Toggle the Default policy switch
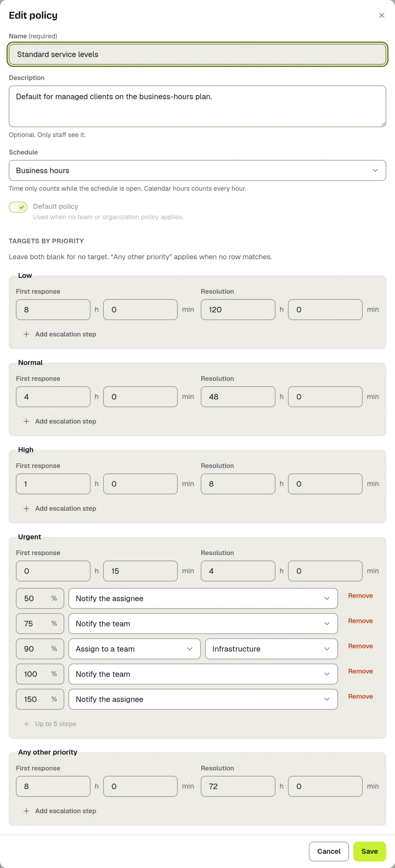This screenshot has width=395, height=868. pos(18,207)
